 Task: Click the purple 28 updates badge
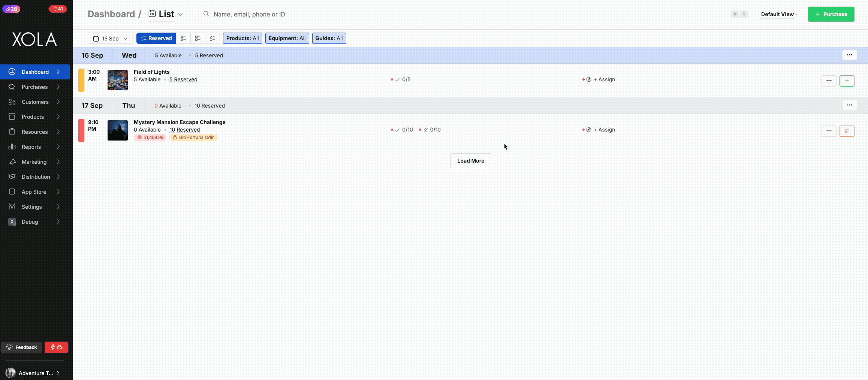point(11,9)
